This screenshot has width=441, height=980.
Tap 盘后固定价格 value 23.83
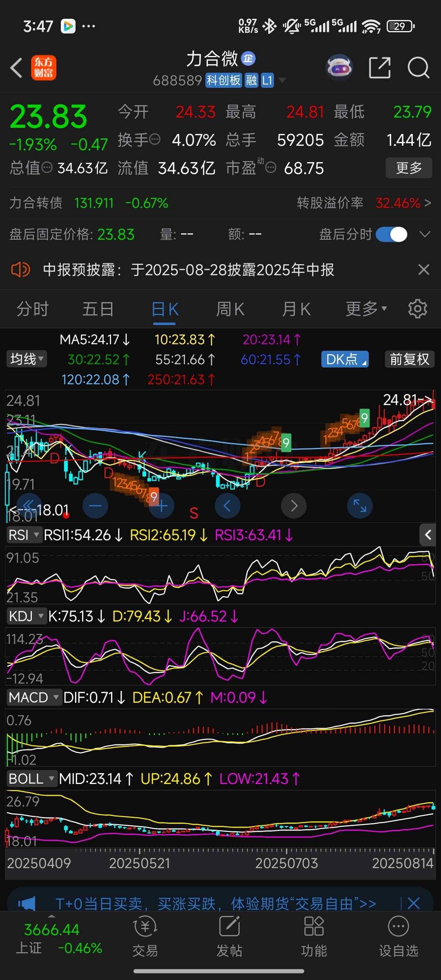click(116, 234)
